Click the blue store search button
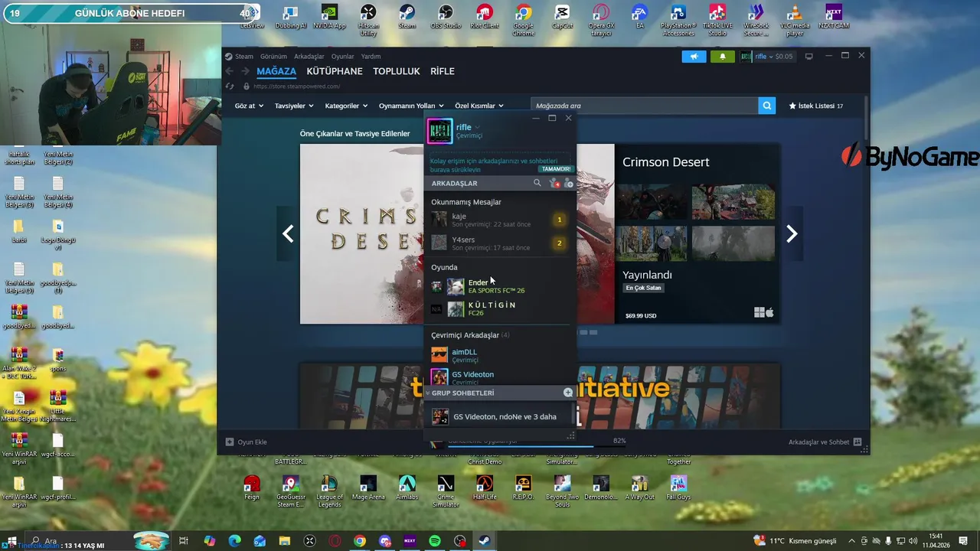 pyautogui.click(x=767, y=106)
